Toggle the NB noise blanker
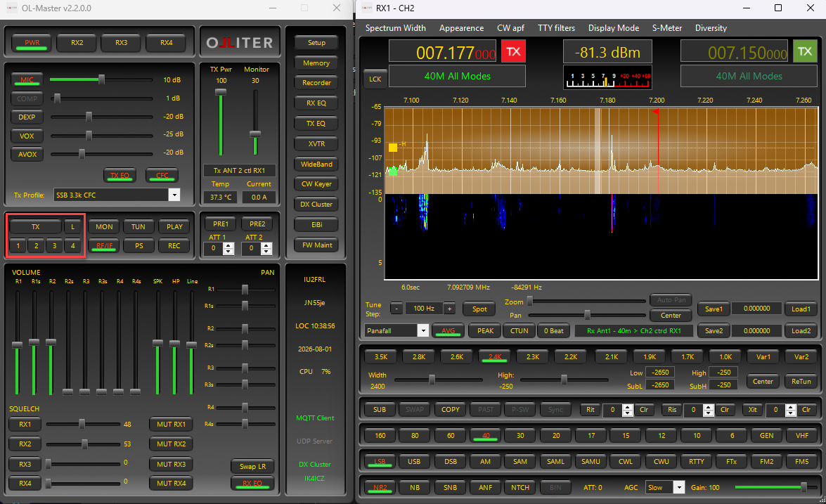Screen dimensions: 826x504 (415, 487)
